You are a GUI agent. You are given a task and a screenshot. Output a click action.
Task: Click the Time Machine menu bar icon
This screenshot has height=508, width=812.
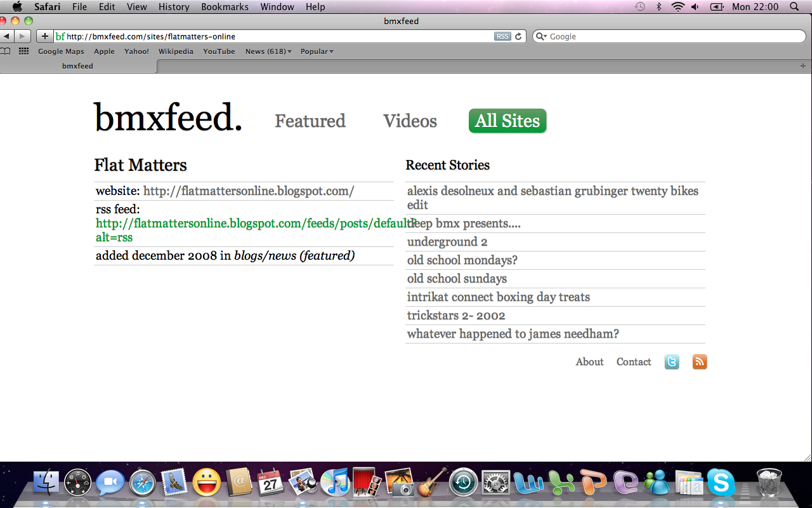click(x=640, y=6)
